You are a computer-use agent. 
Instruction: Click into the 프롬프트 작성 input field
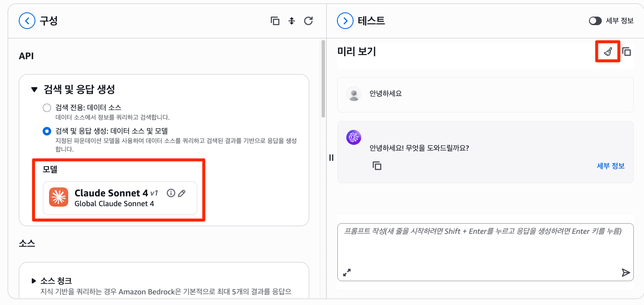tap(485, 252)
